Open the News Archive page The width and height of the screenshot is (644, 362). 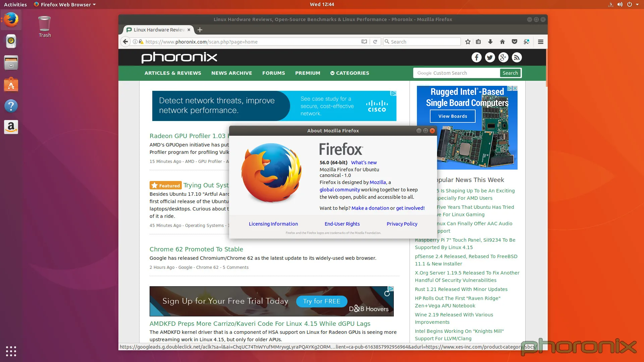[231, 73]
